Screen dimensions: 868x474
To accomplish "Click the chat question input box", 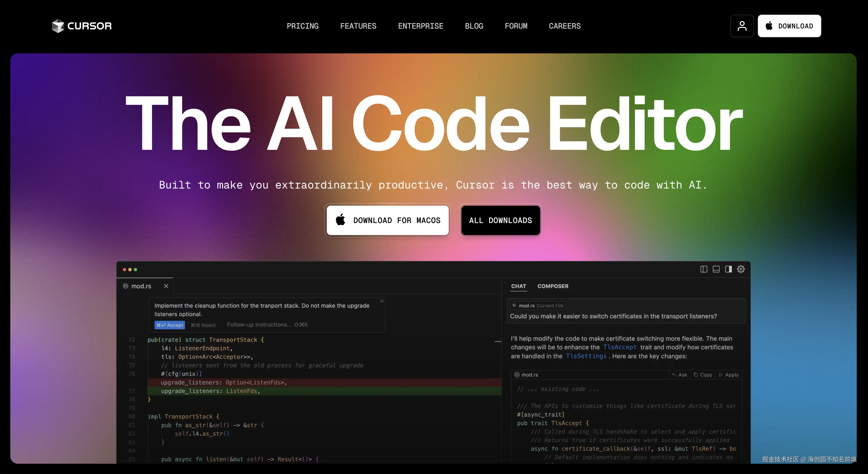I will coord(626,311).
